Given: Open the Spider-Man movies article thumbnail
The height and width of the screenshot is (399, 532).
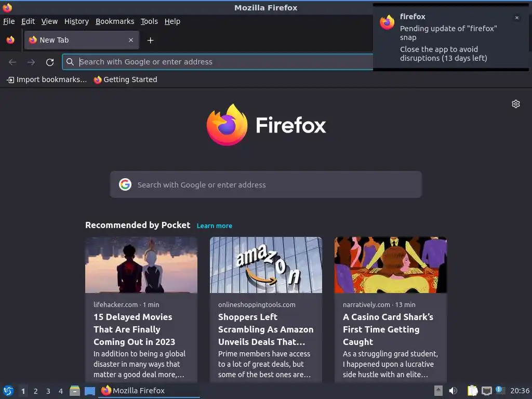Looking at the screenshot, I should point(141,264).
